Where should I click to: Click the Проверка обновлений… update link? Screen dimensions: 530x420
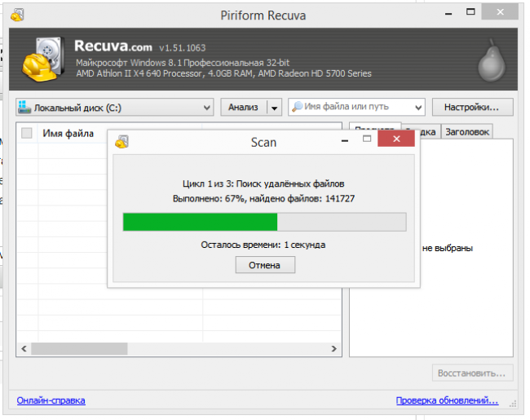tap(447, 400)
